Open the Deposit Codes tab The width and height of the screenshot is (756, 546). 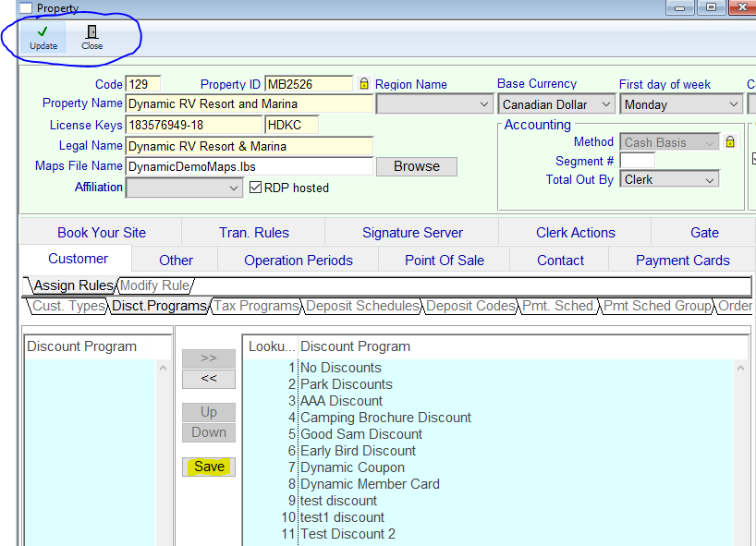click(x=470, y=306)
